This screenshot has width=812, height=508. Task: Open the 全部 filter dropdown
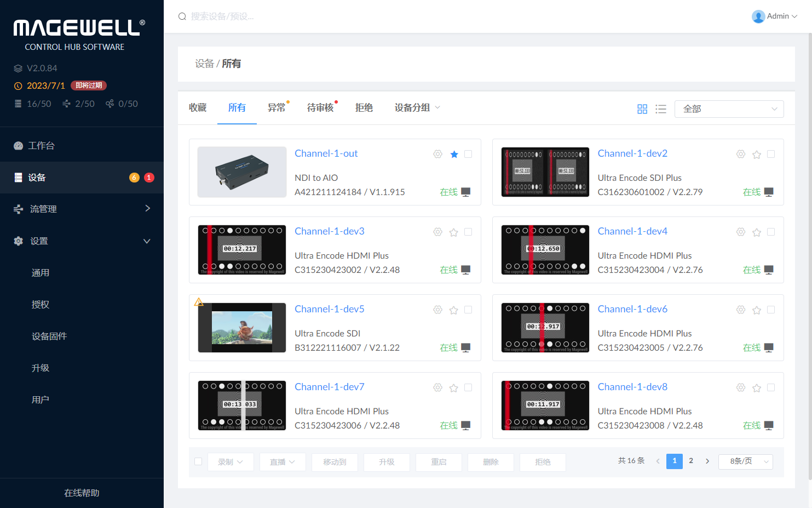click(x=729, y=109)
